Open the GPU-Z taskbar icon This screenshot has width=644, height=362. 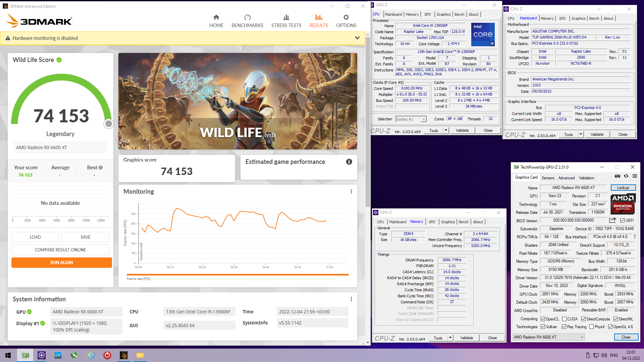tap(25, 355)
